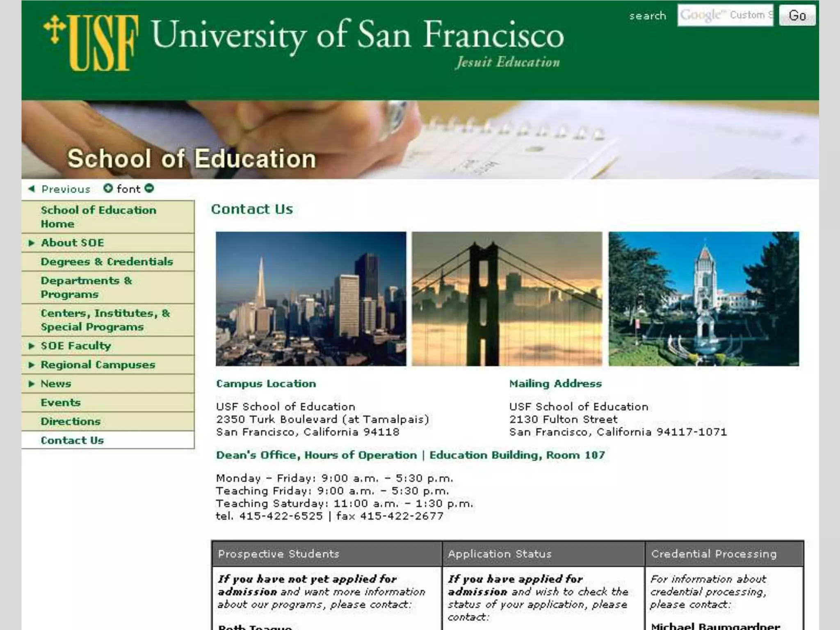840x630 pixels.
Task: Click the Google Custom Search field
Action: (725, 15)
